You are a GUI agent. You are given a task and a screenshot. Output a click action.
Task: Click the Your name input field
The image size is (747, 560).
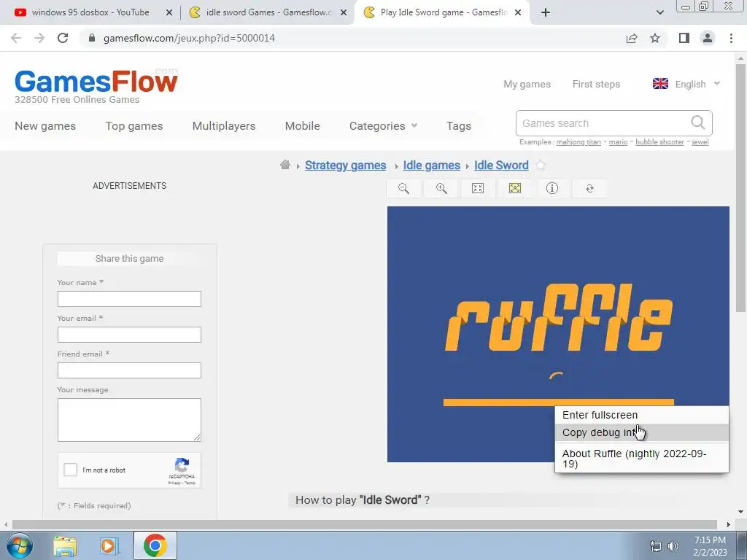pos(129,299)
